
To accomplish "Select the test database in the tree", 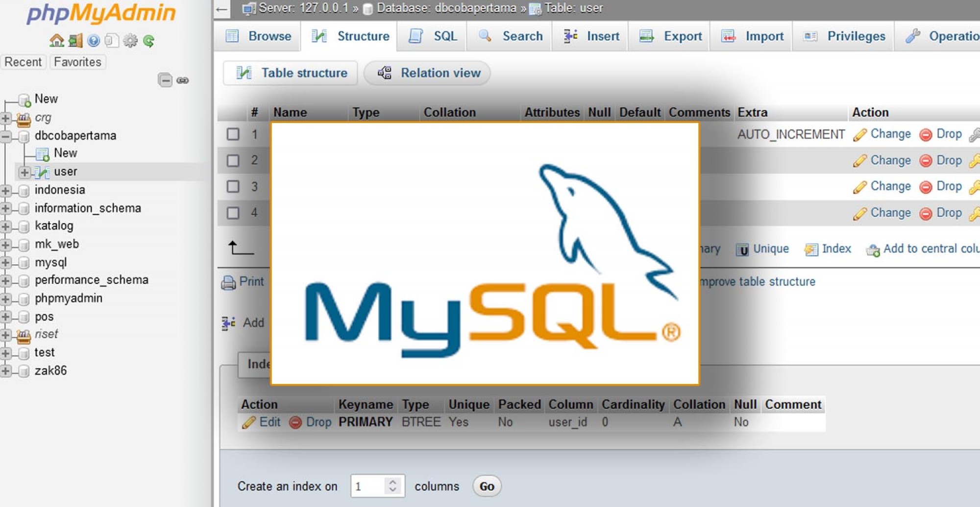I will 45,353.
